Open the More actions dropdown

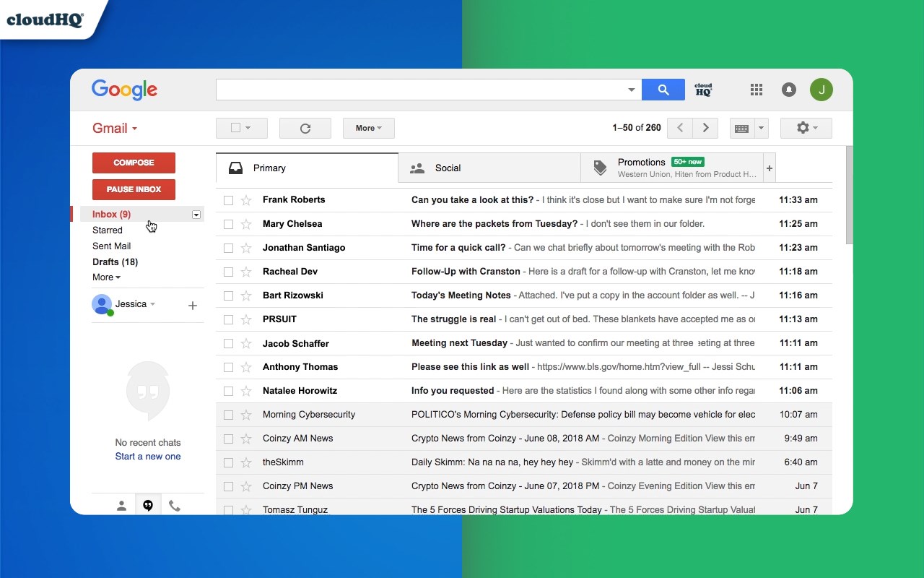(x=369, y=128)
